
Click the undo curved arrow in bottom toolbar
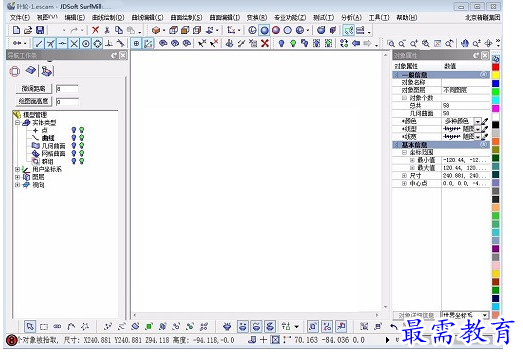click(x=394, y=326)
